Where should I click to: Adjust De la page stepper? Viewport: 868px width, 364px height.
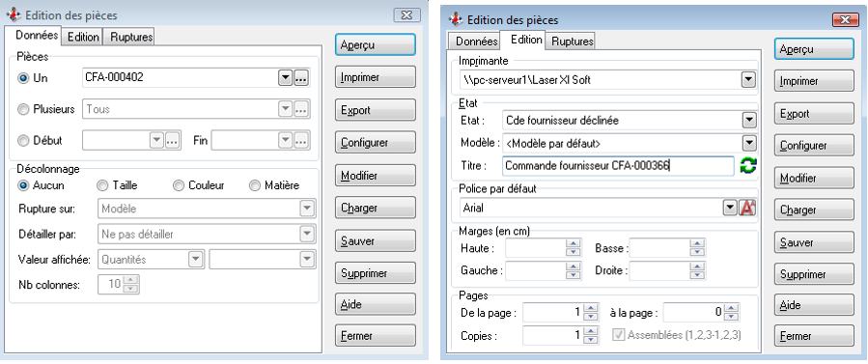591,313
